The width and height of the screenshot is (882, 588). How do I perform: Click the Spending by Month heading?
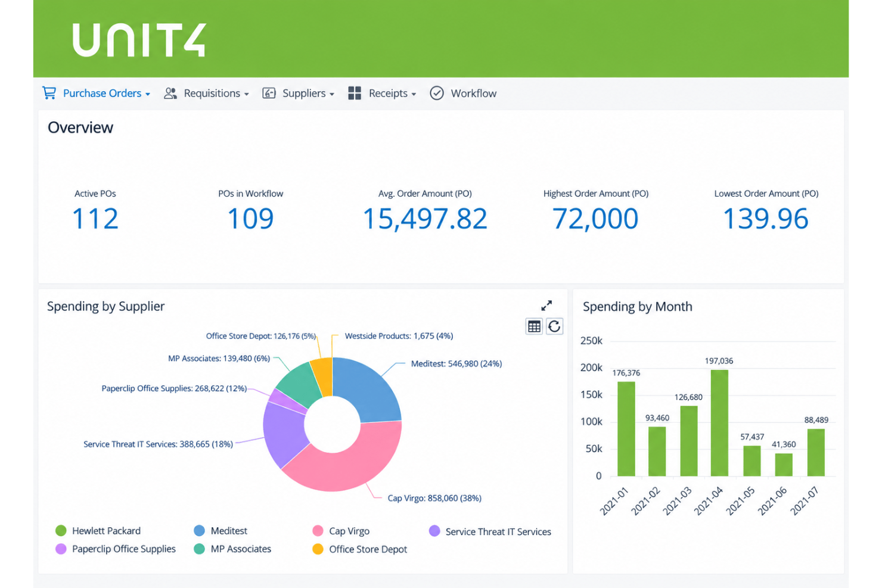[x=638, y=306]
